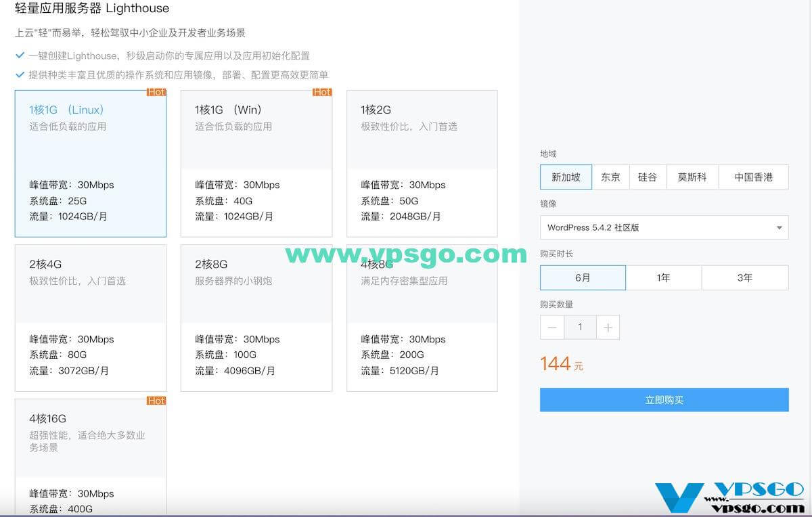Click the 系统盘：100G text

coord(226,355)
